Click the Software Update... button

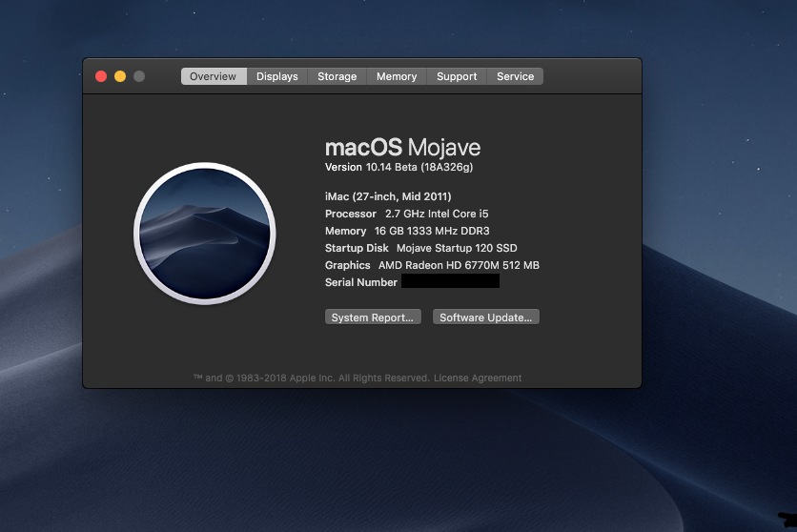point(486,317)
